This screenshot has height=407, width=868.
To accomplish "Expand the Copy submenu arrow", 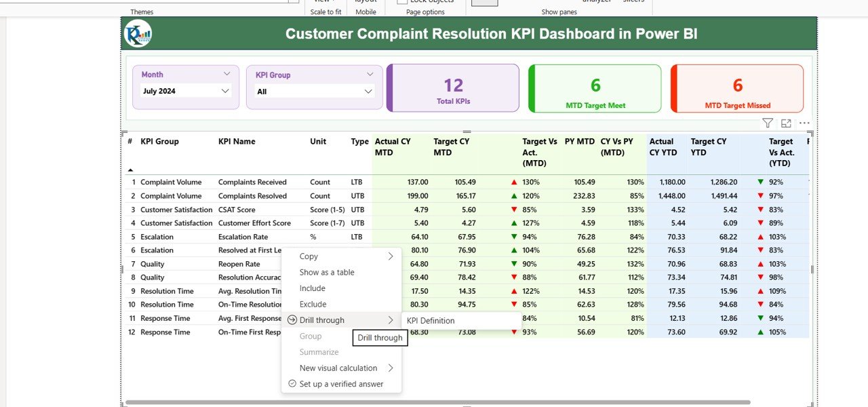I will [391, 256].
